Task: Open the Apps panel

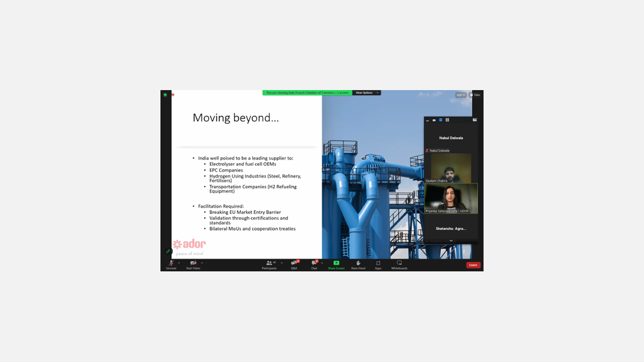Action: 378,264
